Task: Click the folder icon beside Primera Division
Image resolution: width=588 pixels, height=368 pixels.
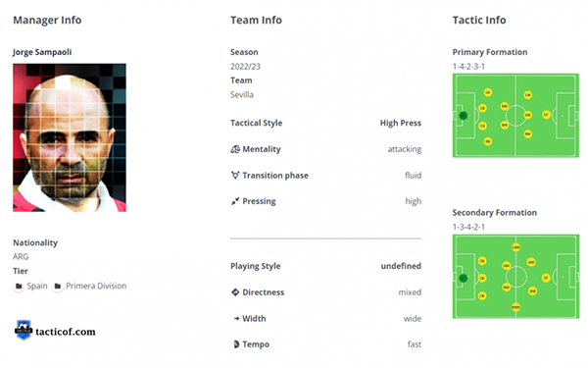Action: point(58,287)
